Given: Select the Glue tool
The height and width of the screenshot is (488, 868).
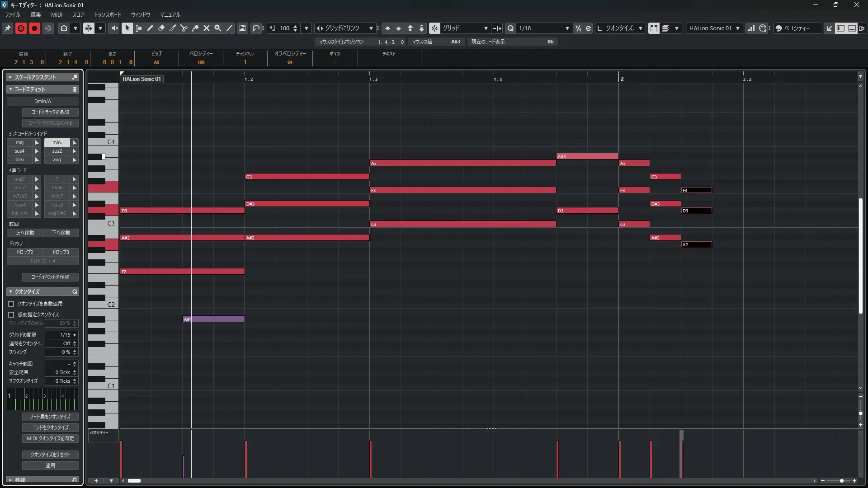Looking at the screenshot, I should click(195, 28).
